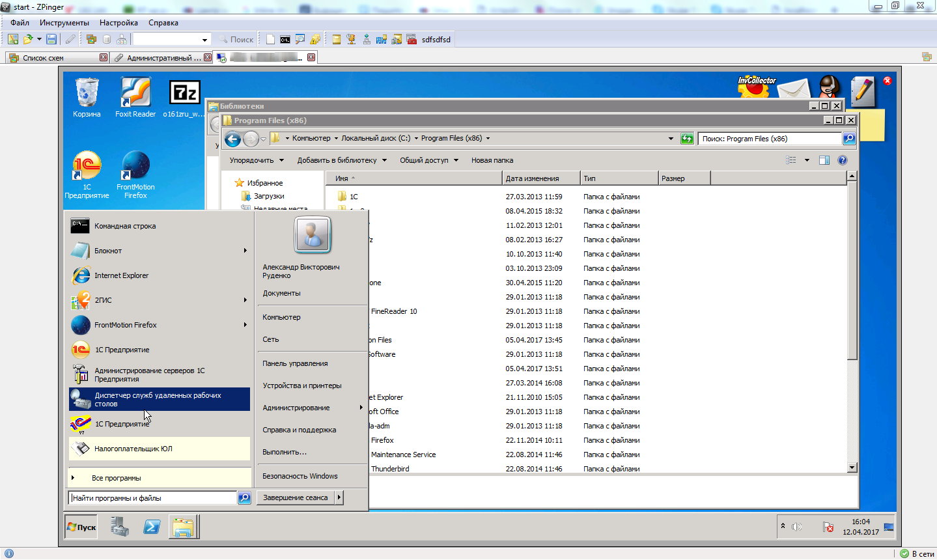The image size is (937, 560).
Task: Open the command prompt toolbar icon
Action: pyautogui.click(x=285, y=39)
